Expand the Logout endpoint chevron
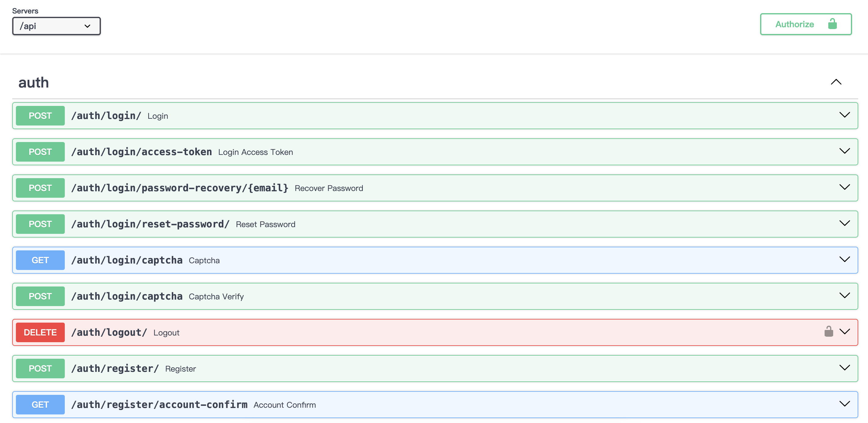 [844, 331]
